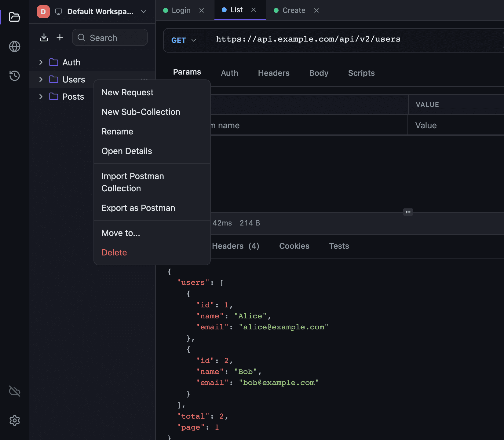Open the response Cookies tab
Image resolution: width=504 pixels, height=440 pixels.
click(x=294, y=246)
